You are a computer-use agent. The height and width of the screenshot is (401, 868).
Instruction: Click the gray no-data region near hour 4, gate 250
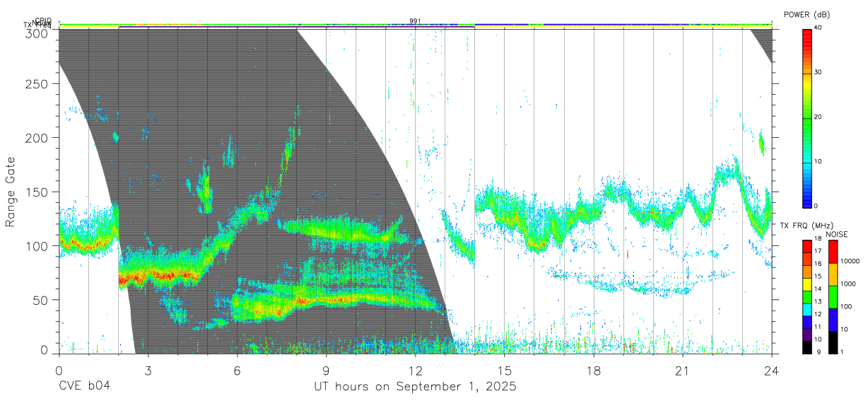pos(177,84)
